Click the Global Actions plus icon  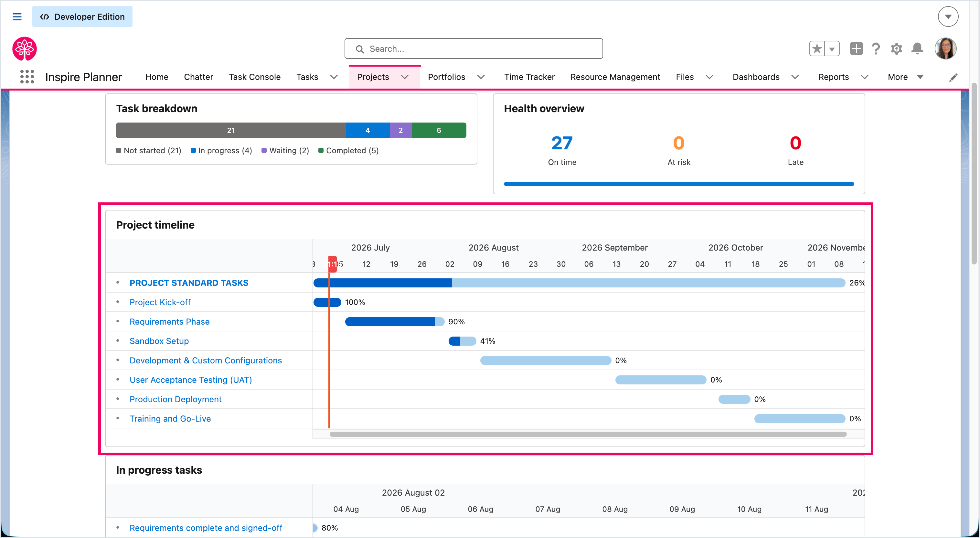(x=856, y=49)
